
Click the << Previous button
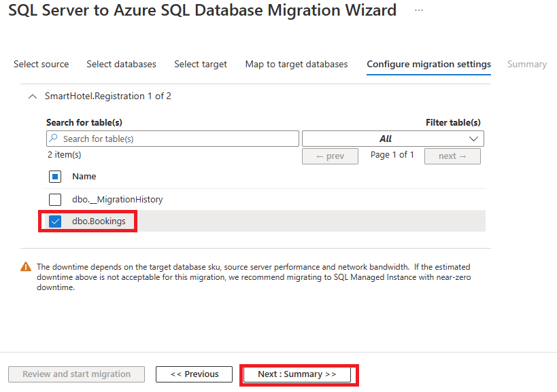(x=195, y=374)
